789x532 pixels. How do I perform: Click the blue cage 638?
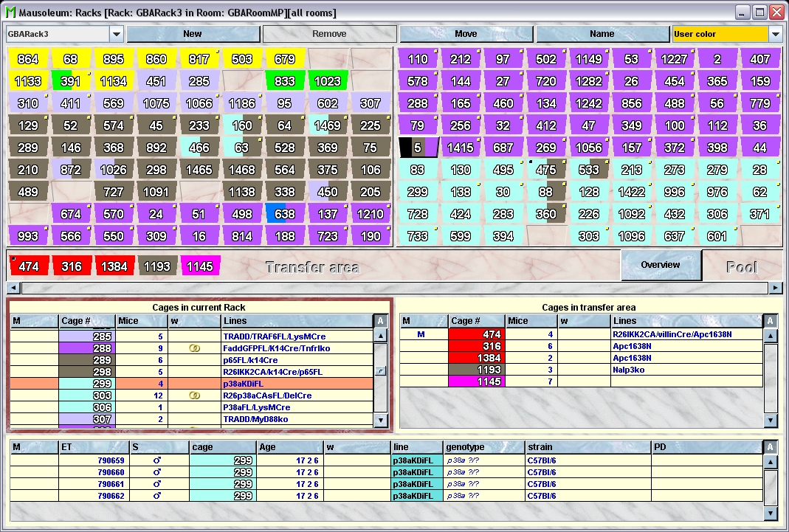coord(284,215)
